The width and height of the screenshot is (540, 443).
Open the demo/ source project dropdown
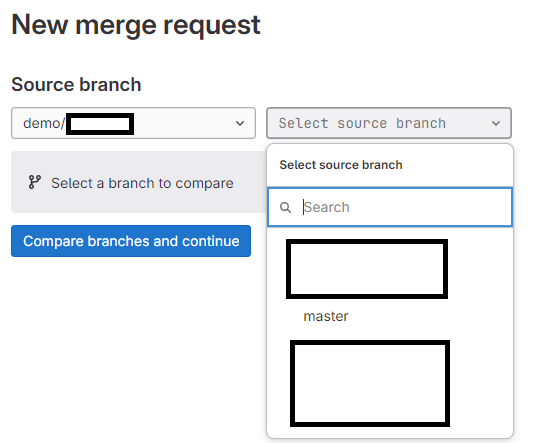(133, 123)
